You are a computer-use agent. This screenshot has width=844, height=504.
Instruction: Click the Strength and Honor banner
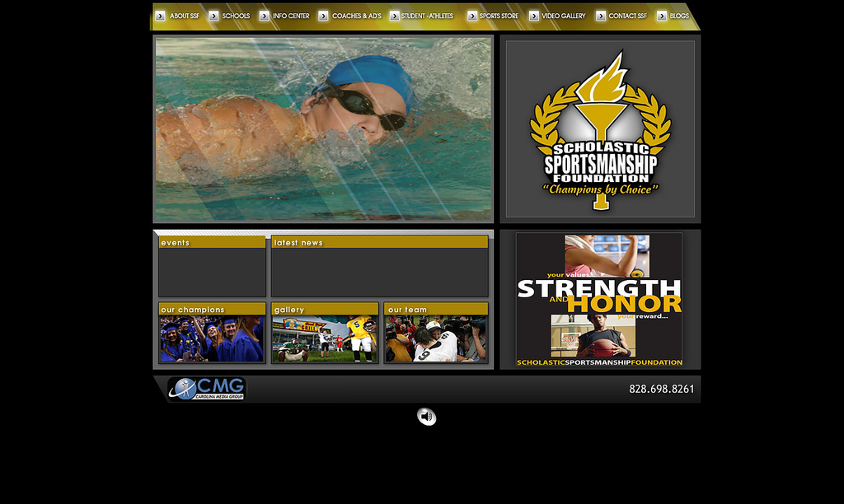[x=599, y=298]
